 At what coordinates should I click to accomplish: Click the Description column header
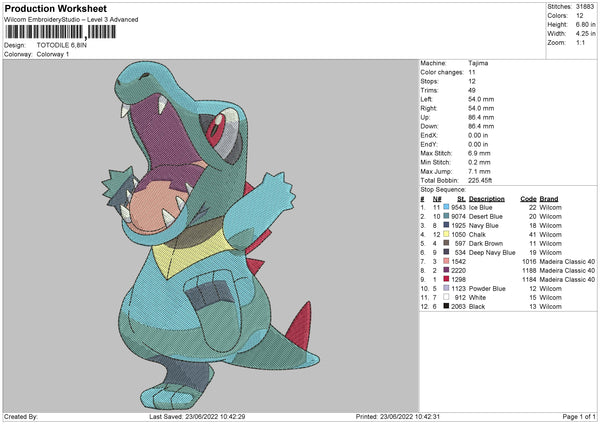[x=487, y=197]
